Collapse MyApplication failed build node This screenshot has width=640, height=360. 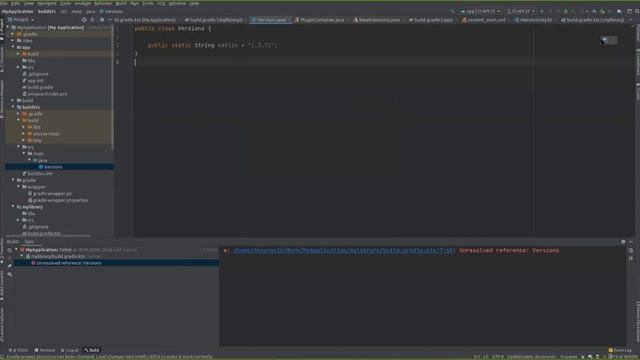coord(16,250)
